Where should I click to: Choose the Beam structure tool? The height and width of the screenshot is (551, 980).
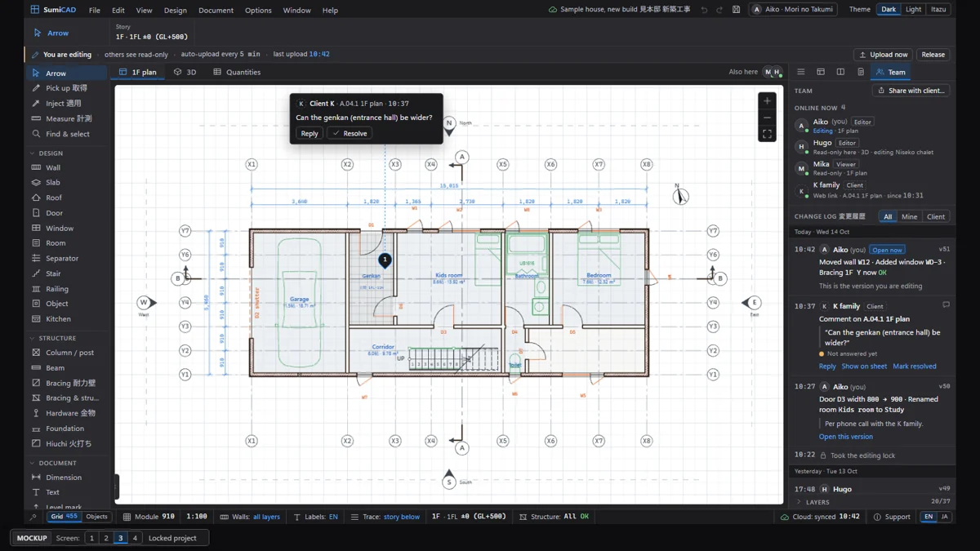(67, 368)
